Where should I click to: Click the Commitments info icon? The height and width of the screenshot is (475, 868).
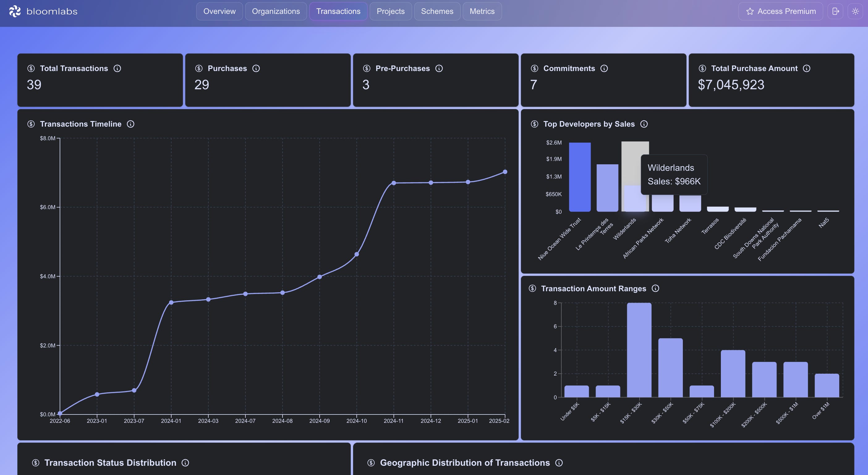click(604, 68)
